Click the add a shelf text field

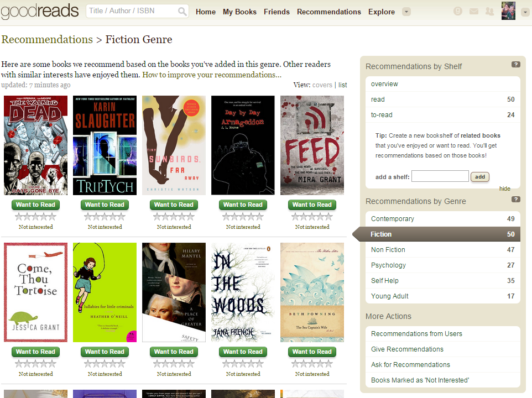tap(440, 176)
